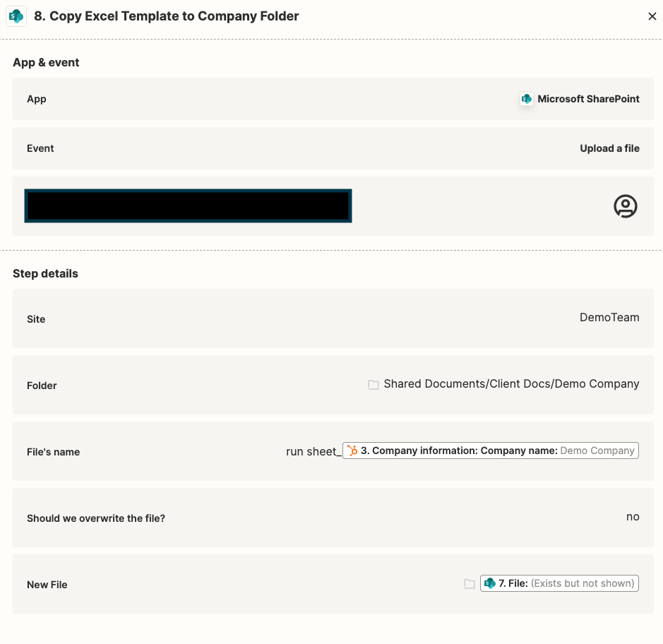Screen dimensions: 663x644
Task: Click the 'App & event' section heading
Action: (46, 63)
